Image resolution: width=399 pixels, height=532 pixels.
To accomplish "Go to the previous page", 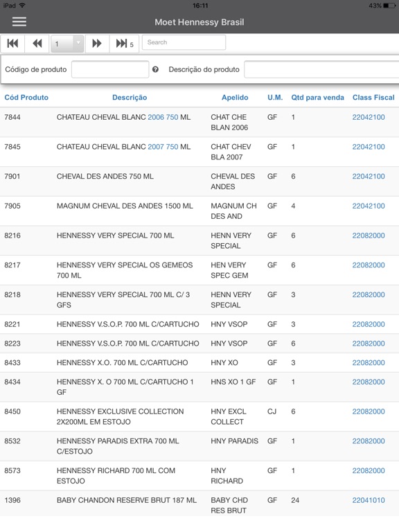I will [37, 44].
